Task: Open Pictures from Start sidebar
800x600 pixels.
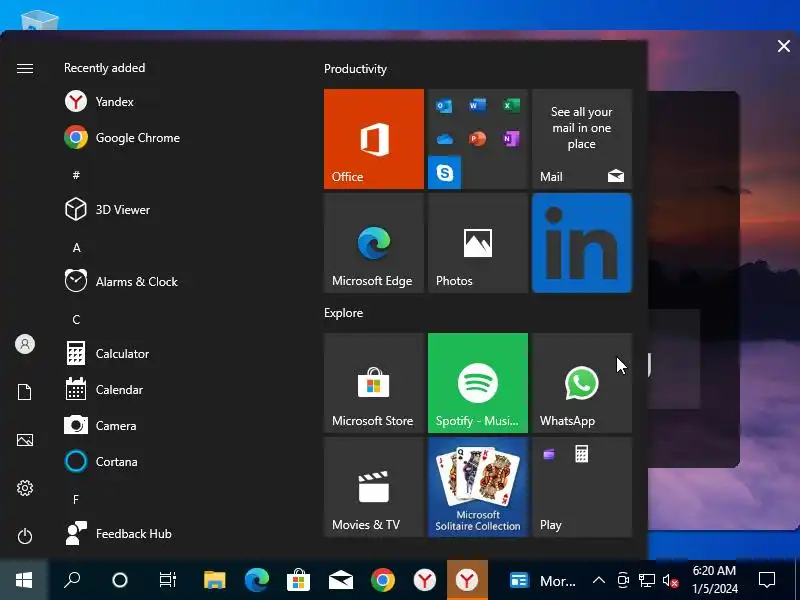Action: pos(24,440)
